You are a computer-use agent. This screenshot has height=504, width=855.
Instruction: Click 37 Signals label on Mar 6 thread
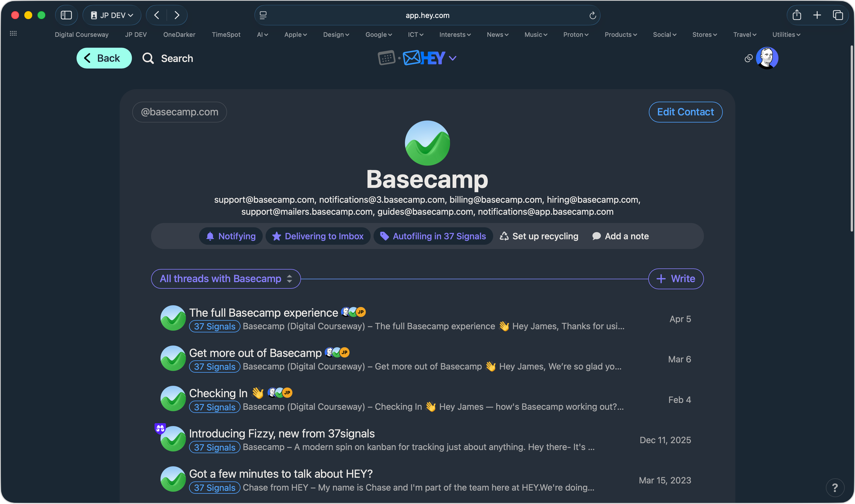215,366
